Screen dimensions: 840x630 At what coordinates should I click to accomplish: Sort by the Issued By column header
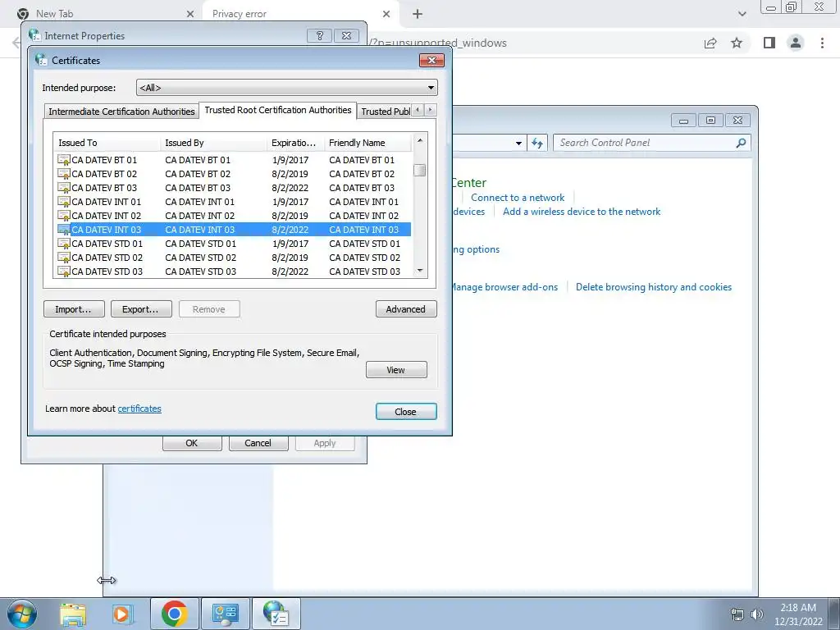coord(213,143)
